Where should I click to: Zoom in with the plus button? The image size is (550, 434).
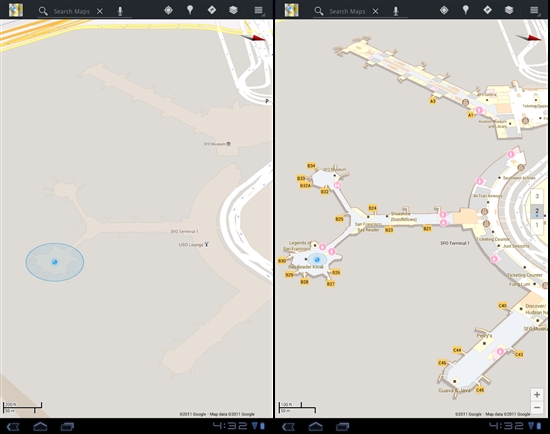point(537,394)
